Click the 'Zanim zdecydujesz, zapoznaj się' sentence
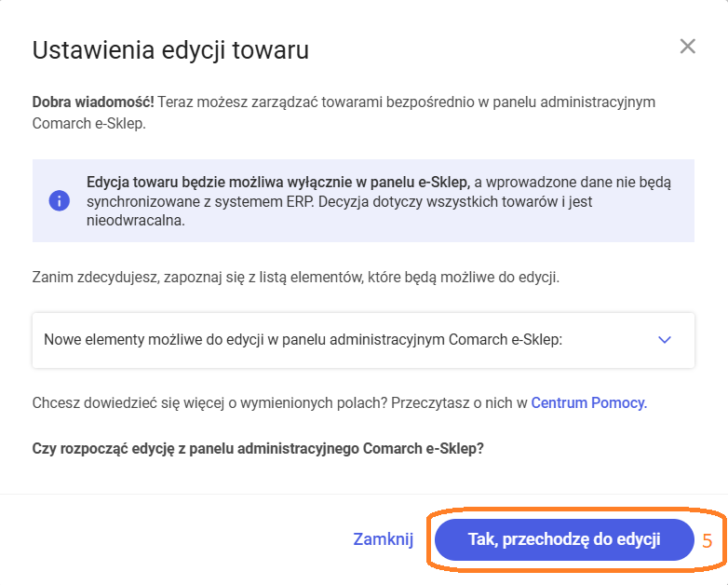728x585 pixels. point(296,278)
